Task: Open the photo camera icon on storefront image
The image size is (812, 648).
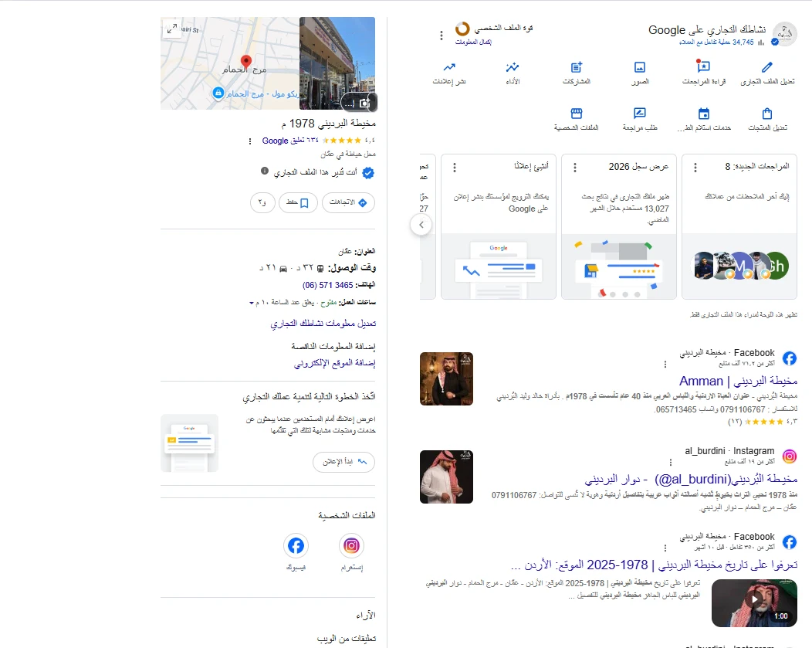Action: (364, 103)
